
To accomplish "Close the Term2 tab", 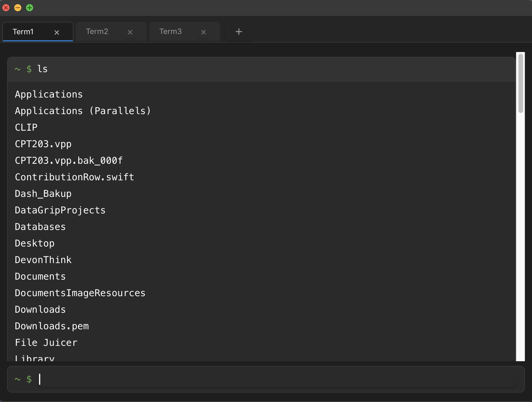I will click(x=130, y=32).
